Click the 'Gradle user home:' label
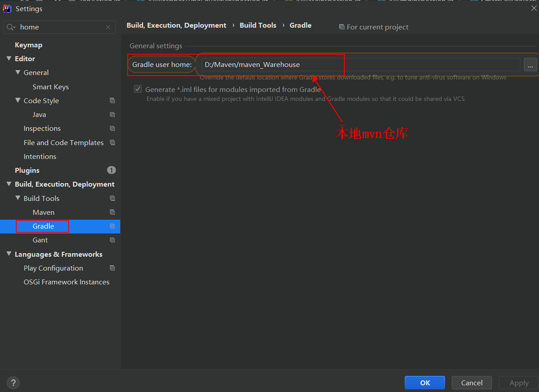 click(x=162, y=65)
